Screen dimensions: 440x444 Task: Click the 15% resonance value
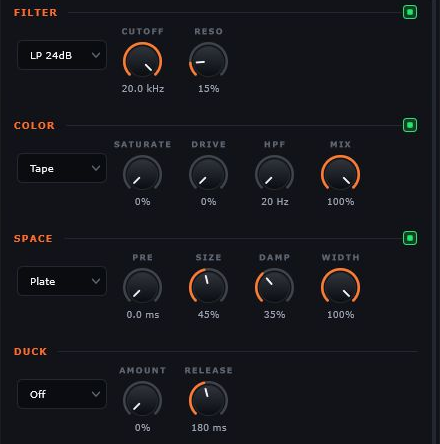coord(209,89)
